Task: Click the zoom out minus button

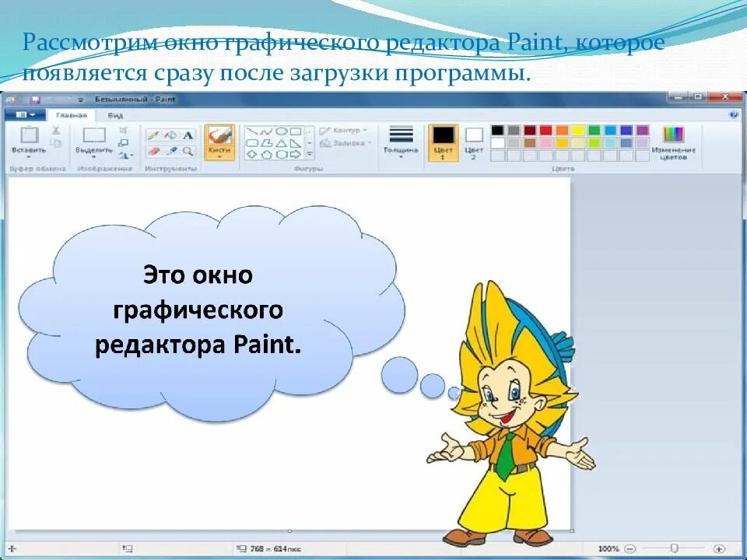Action: point(630,548)
